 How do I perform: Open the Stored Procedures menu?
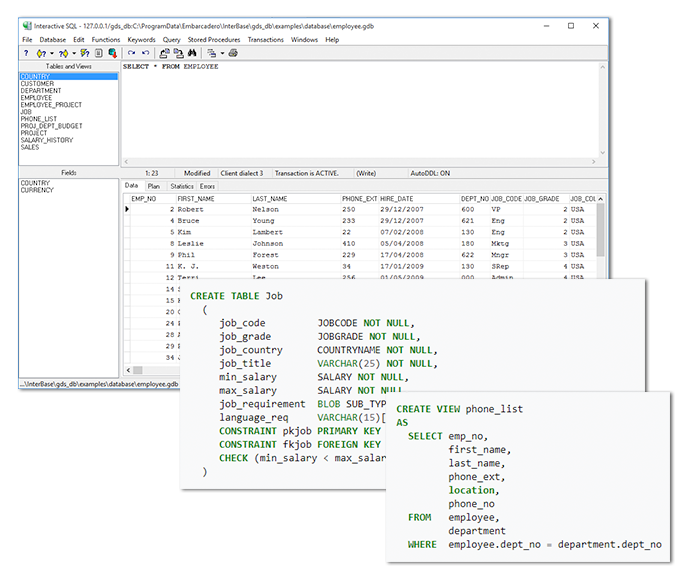(214, 39)
